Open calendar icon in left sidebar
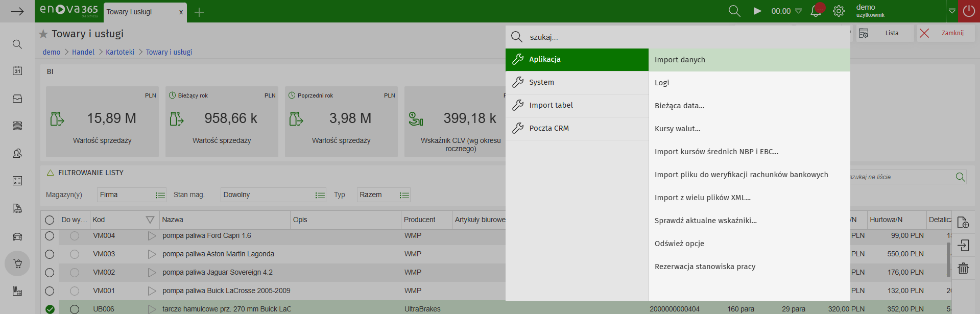The width and height of the screenshot is (980, 314). pos(17,71)
